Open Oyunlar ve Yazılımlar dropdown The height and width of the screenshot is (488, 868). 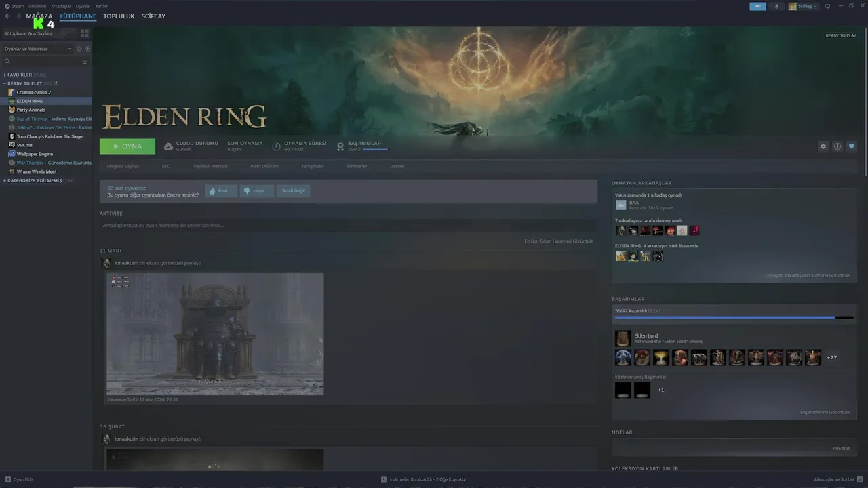tap(37, 49)
